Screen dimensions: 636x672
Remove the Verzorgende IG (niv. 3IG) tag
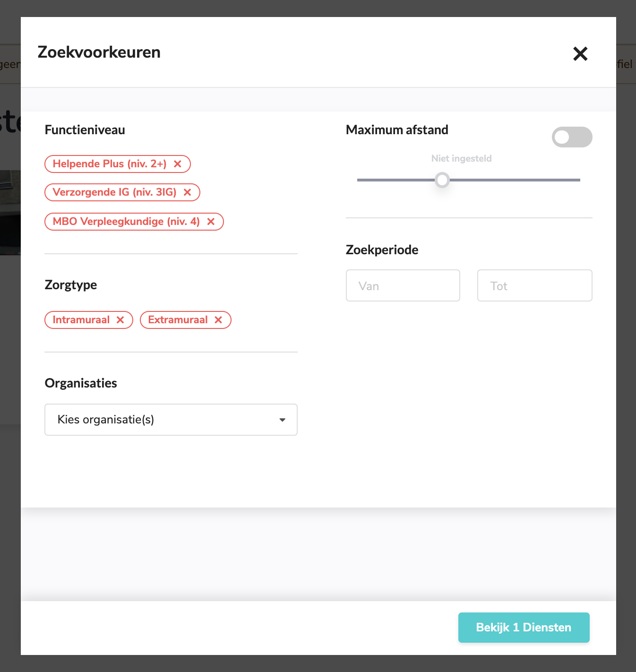pos(188,192)
